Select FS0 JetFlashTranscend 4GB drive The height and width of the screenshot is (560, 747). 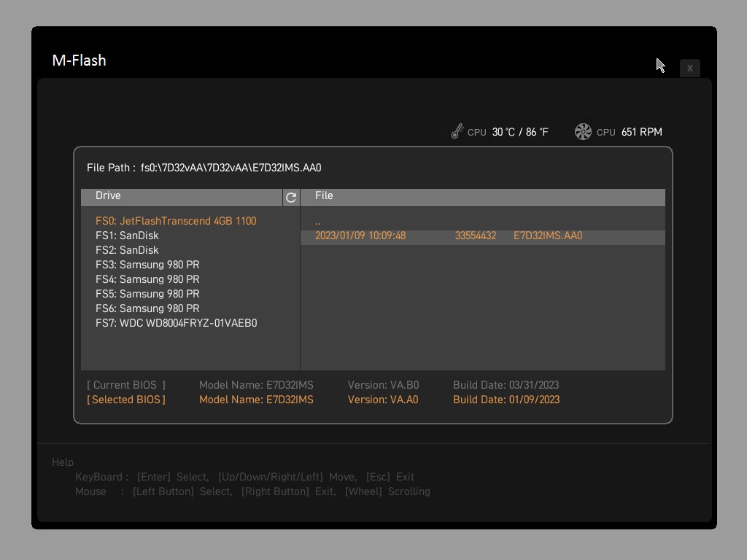176,221
